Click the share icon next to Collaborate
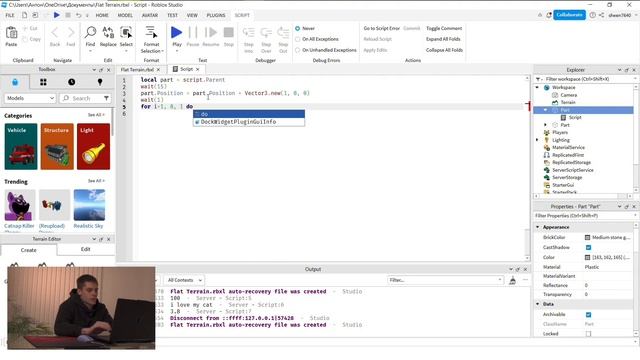Image resolution: width=640 pixels, height=360 pixels. 602,15
